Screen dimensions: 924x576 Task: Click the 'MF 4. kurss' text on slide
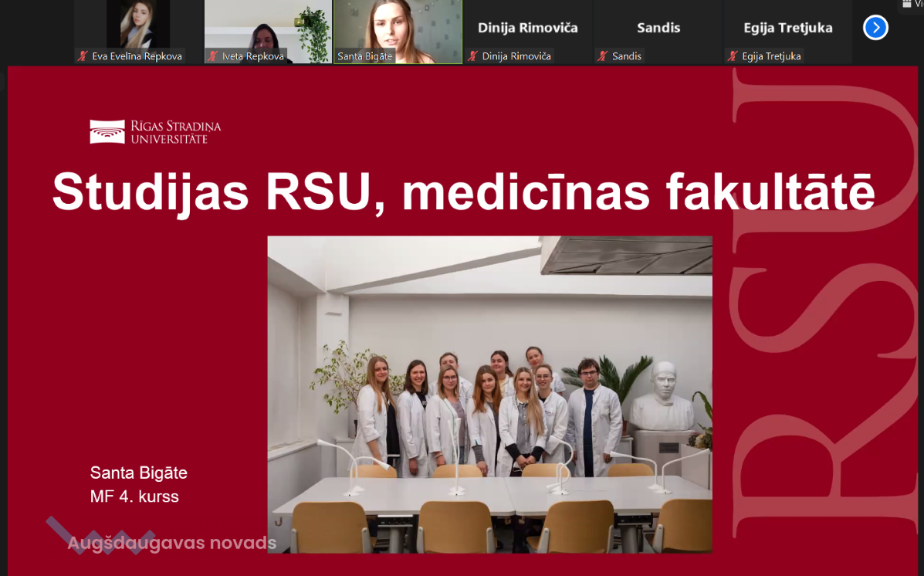click(x=134, y=496)
